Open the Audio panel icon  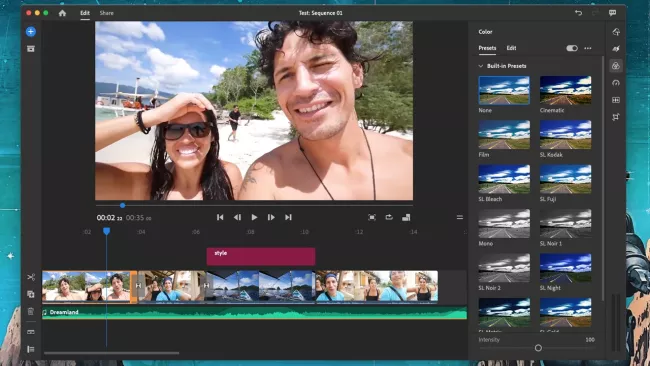616,100
